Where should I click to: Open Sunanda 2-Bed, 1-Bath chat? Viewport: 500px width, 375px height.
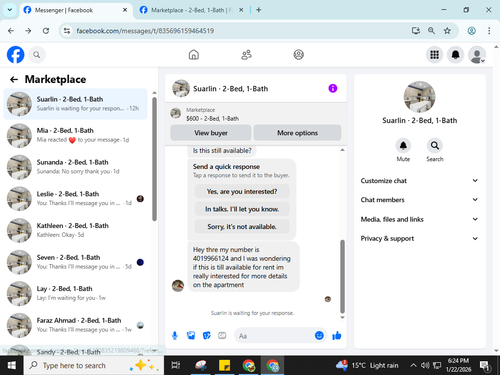pos(75,167)
